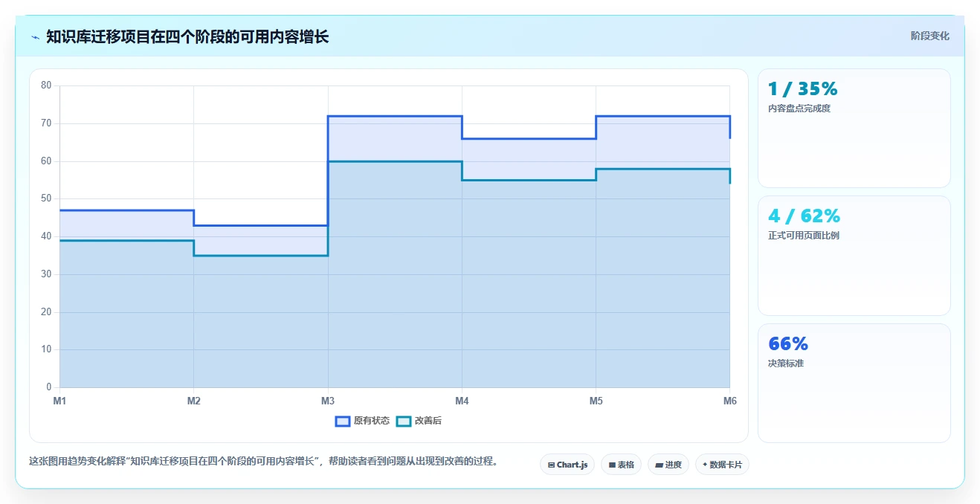Image resolution: width=980 pixels, height=504 pixels.
Task: Click the 数据卡片 chip's small icon
Action: 705,465
